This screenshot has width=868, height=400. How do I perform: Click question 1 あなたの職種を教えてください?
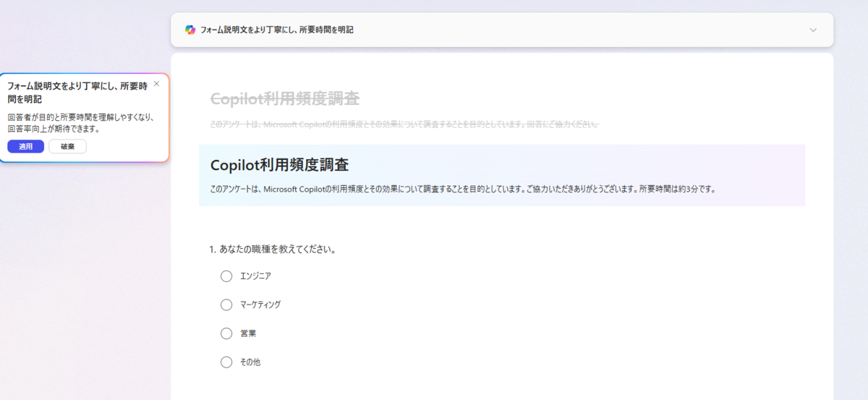[272, 250]
